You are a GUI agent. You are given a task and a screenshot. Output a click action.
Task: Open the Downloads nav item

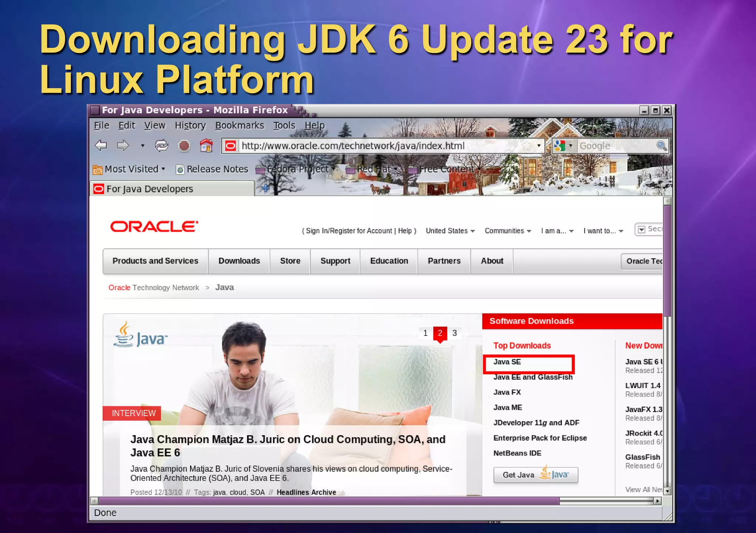[x=239, y=261]
